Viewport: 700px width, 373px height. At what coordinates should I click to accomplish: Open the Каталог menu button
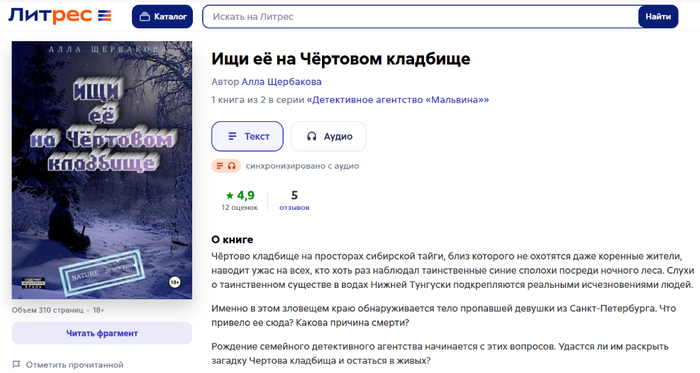coord(162,17)
